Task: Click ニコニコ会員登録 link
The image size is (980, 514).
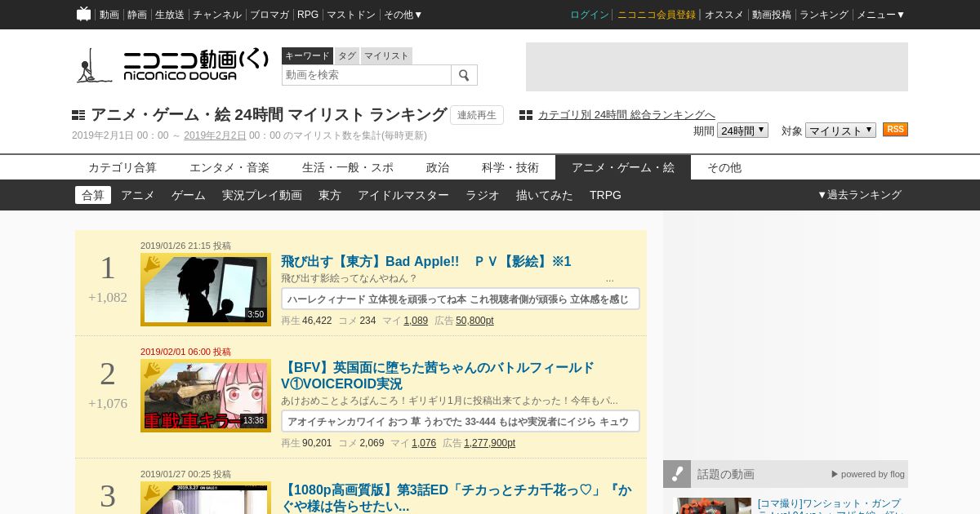Action: 657,15
